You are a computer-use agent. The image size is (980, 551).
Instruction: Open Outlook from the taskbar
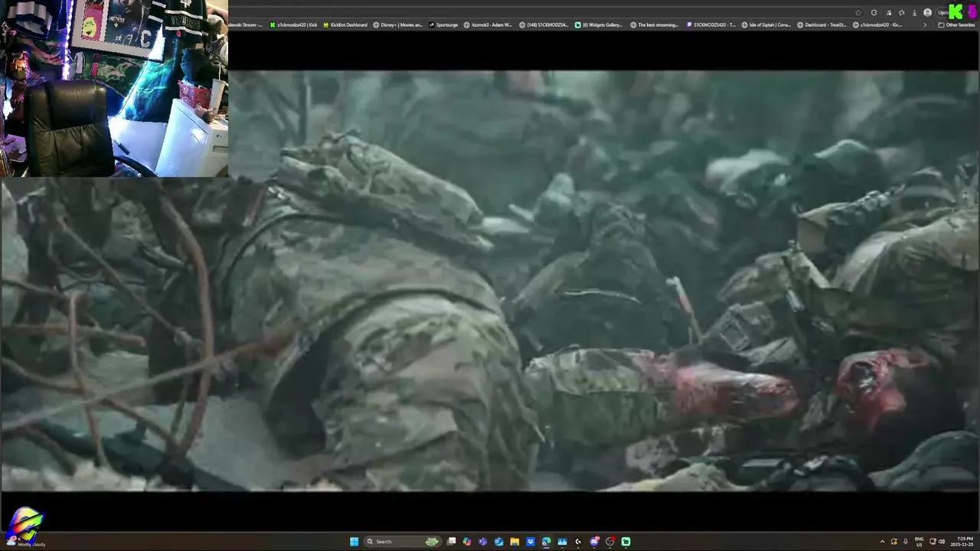point(498,541)
